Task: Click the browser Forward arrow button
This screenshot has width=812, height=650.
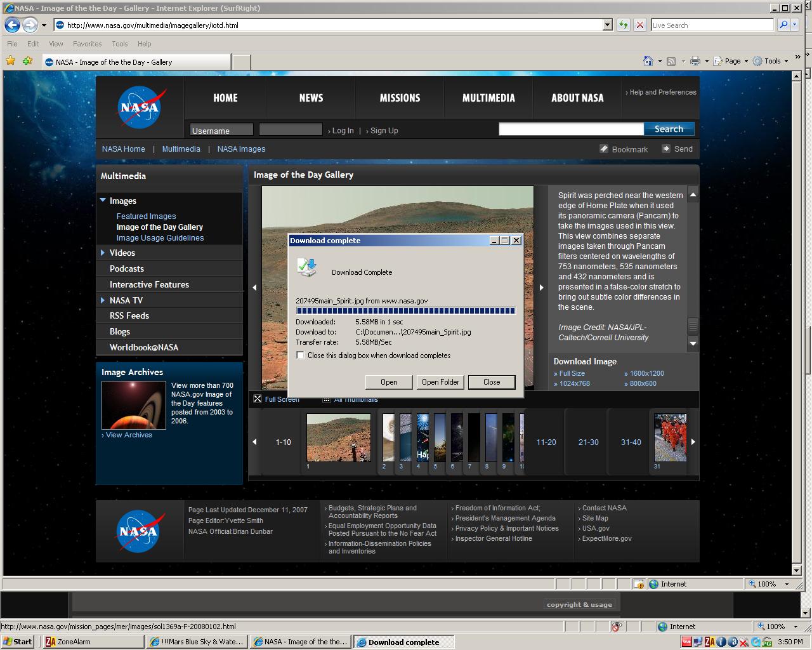Action: (x=29, y=25)
